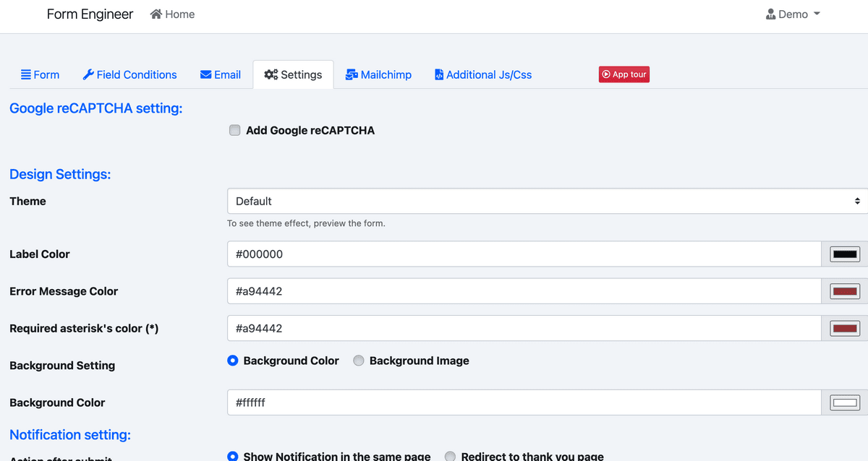Switch to the Mailchimp tab
The height and width of the screenshot is (461, 868).
pyautogui.click(x=386, y=74)
